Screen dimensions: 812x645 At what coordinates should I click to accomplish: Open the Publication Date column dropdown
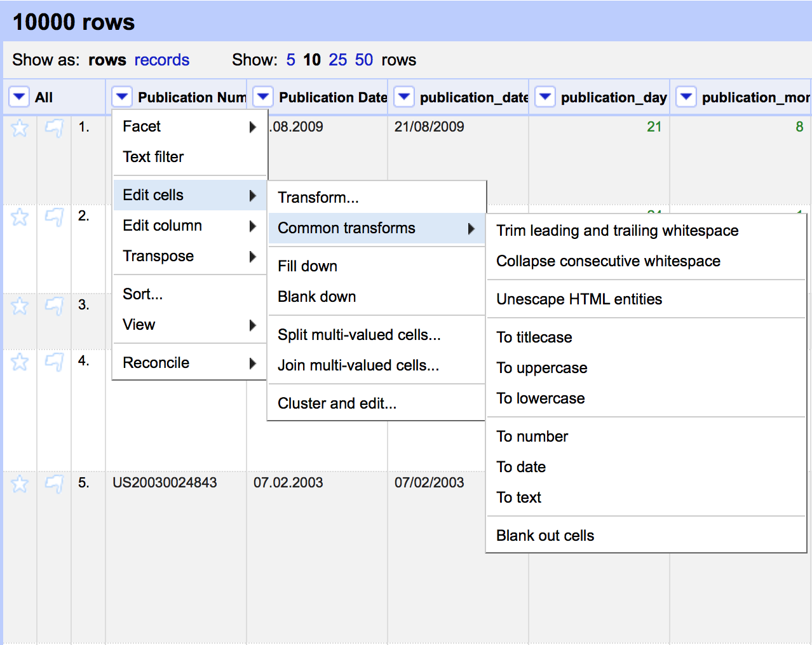point(263,97)
